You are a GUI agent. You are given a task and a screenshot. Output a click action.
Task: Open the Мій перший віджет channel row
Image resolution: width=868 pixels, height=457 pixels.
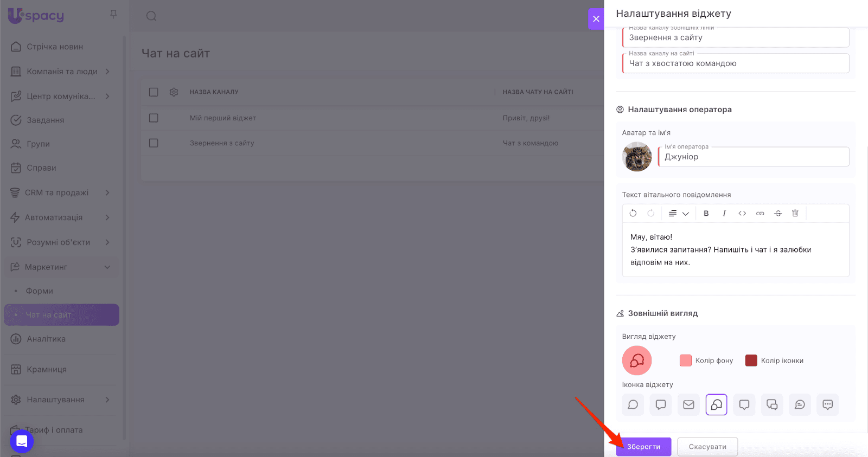[x=223, y=118]
